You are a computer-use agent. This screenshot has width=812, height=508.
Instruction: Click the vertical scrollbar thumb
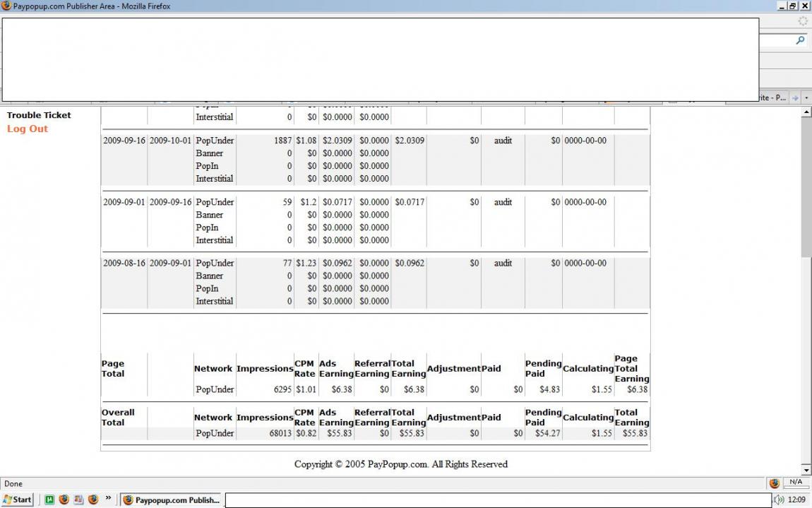tap(806, 187)
